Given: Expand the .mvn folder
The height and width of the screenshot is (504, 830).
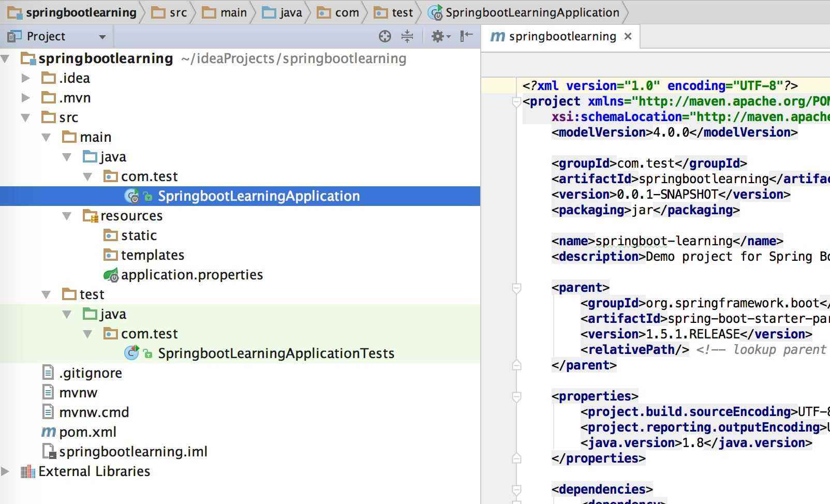Looking at the screenshot, I should tap(25, 98).
